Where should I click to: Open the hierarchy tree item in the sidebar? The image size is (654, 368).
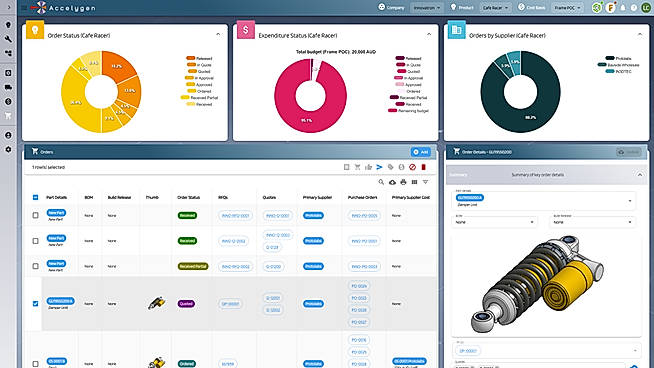click(x=8, y=53)
